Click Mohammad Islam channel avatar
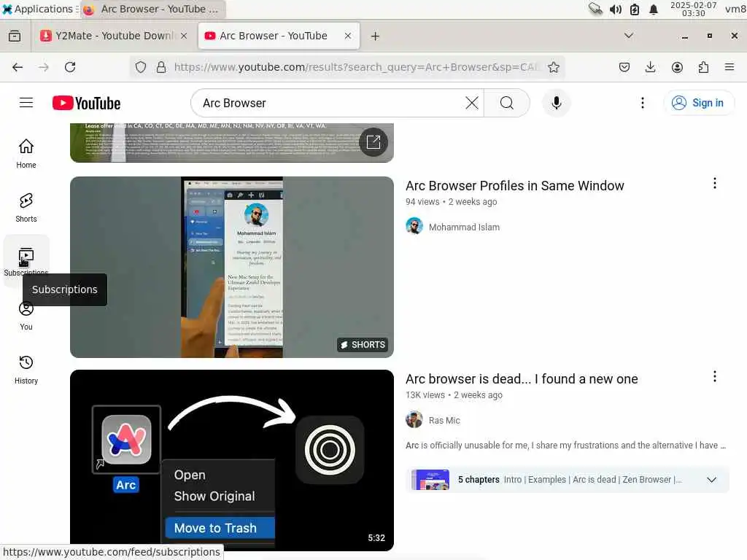This screenshot has width=747, height=560. (414, 226)
